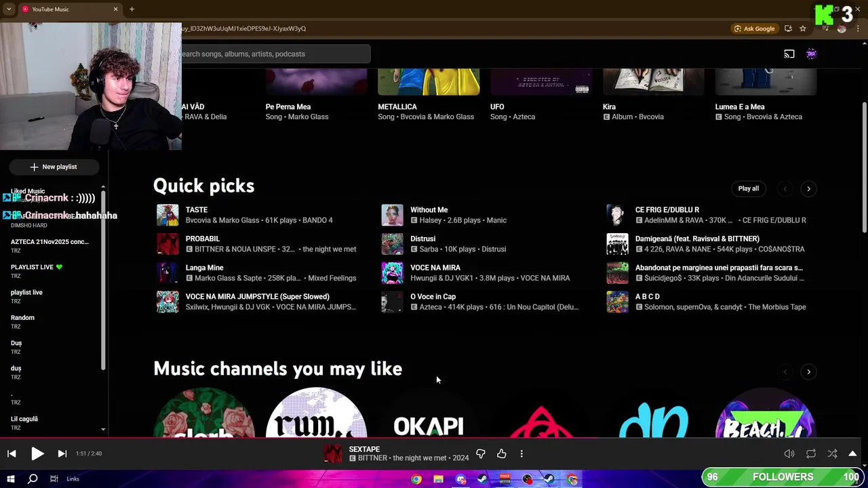
Task: Click the install app icon in address bar
Action: tap(788, 28)
